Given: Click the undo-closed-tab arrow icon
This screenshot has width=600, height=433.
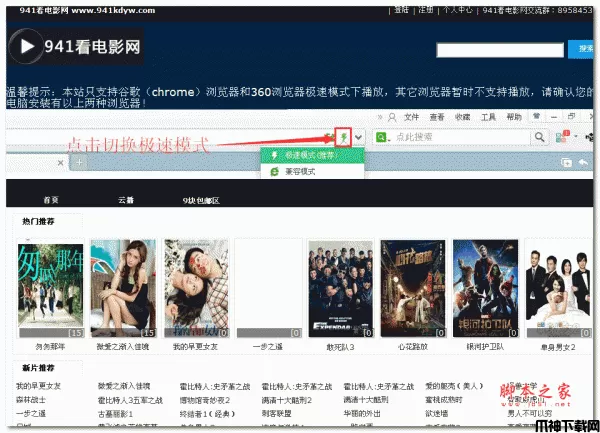Looking at the screenshot, I should click(583, 163).
